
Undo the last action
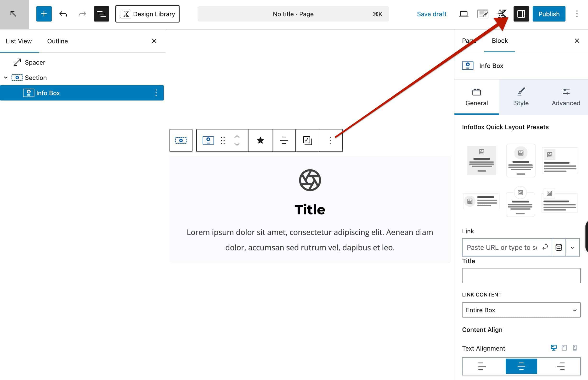(63, 14)
